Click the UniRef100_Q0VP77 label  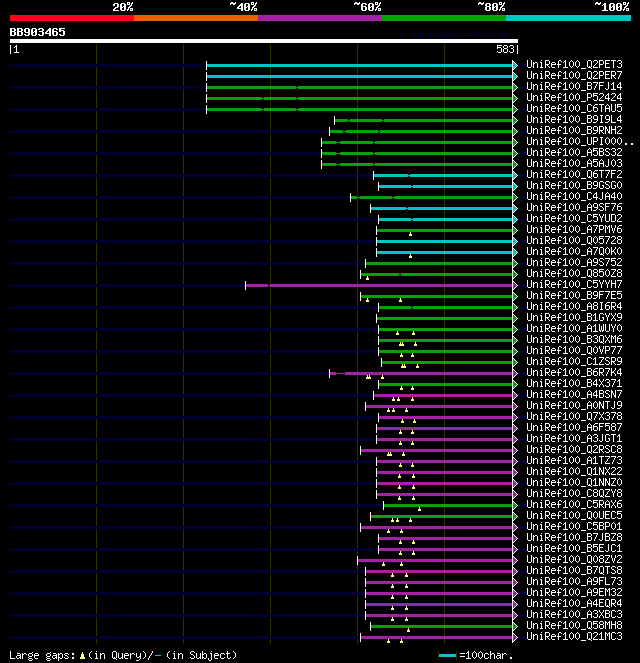(574, 350)
